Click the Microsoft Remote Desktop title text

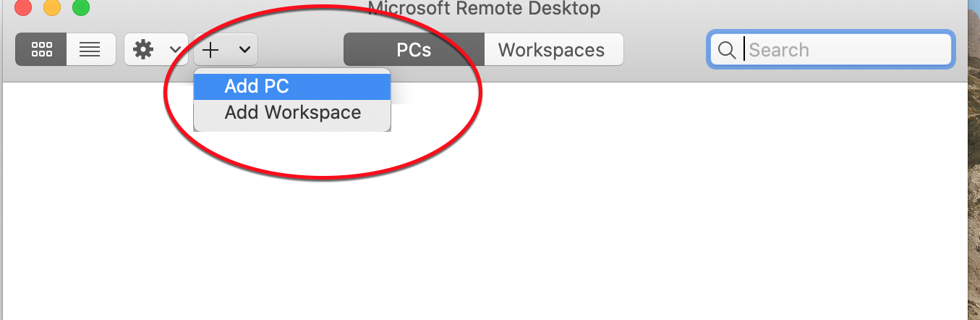point(484,9)
